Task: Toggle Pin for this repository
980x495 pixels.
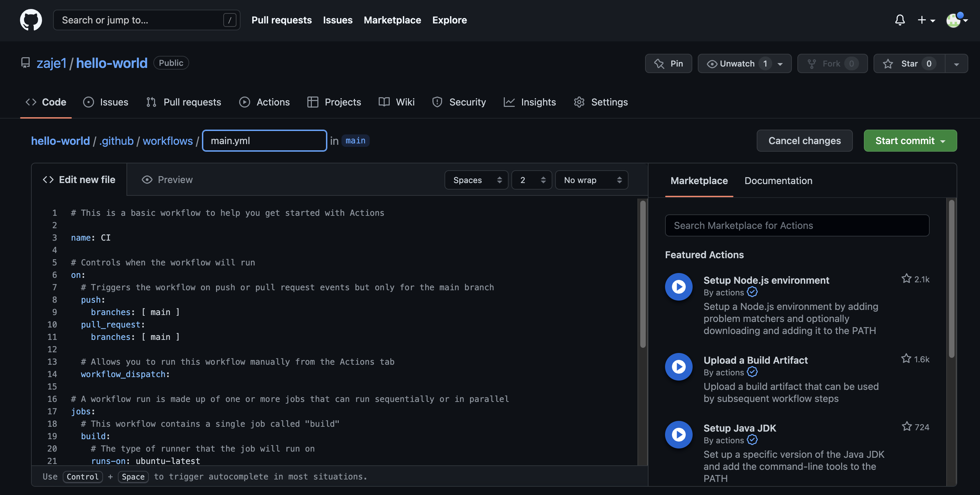Action: point(668,63)
